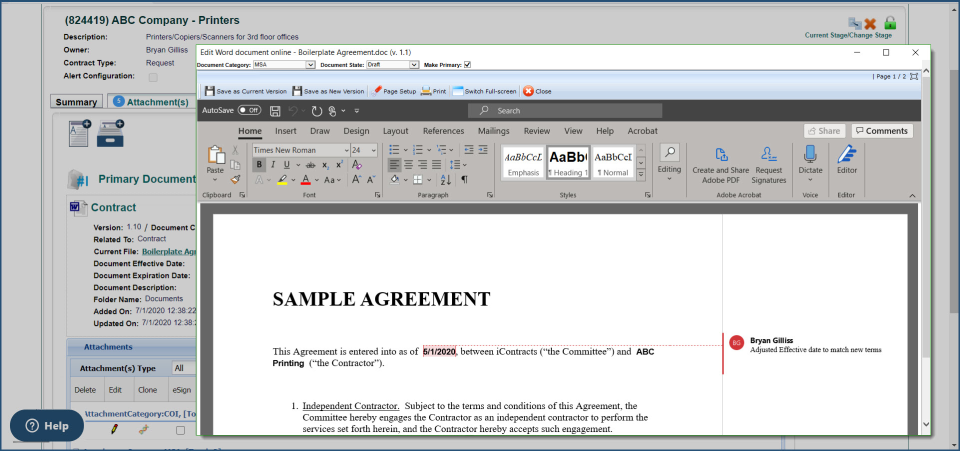Toggle the AutoSave switch

click(x=249, y=111)
